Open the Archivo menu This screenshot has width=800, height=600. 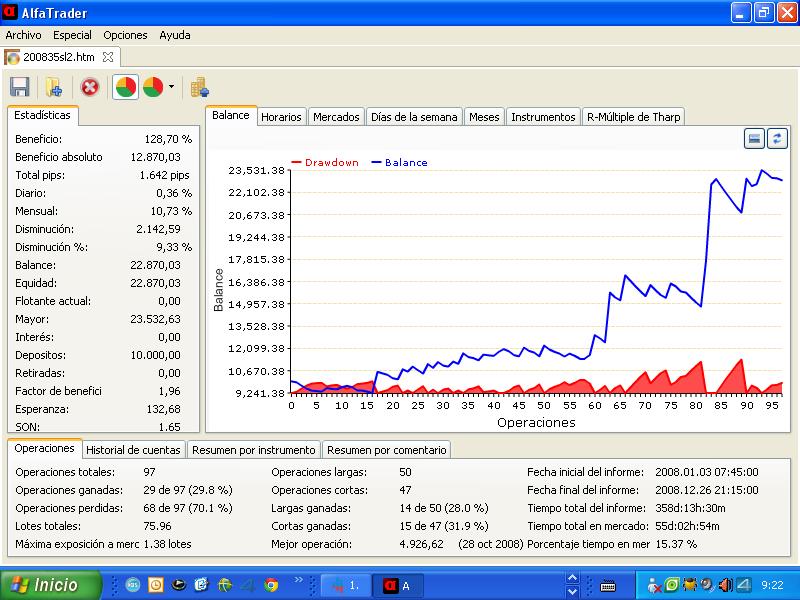click(x=24, y=35)
